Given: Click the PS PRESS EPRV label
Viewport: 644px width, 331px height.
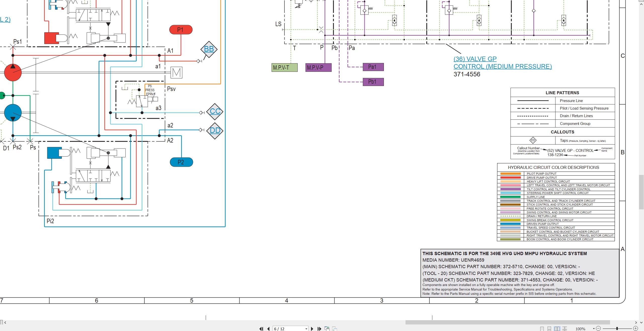Looking at the screenshot, I should (150, 90).
